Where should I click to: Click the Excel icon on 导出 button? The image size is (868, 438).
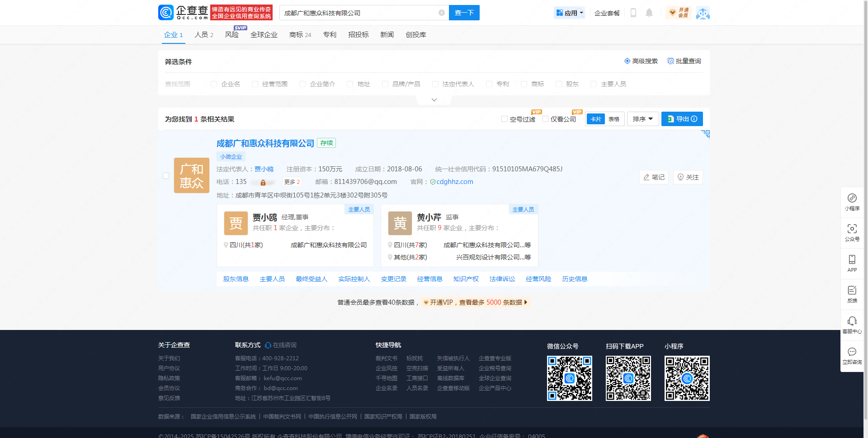pyautogui.click(x=670, y=119)
